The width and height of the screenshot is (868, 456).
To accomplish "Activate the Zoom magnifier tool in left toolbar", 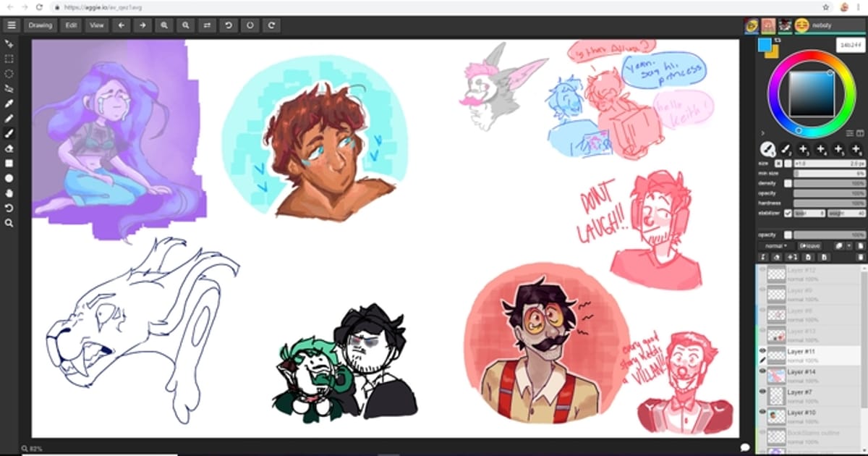I will 9,223.
